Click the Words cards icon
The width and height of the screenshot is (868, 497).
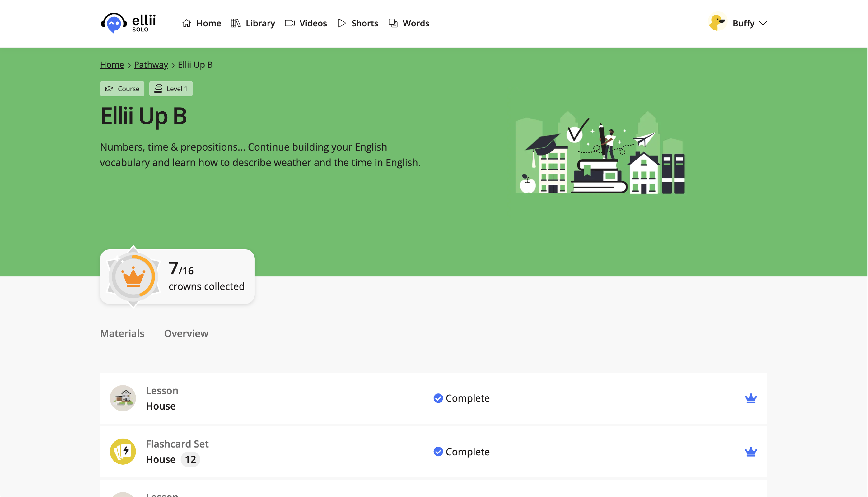tap(393, 23)
